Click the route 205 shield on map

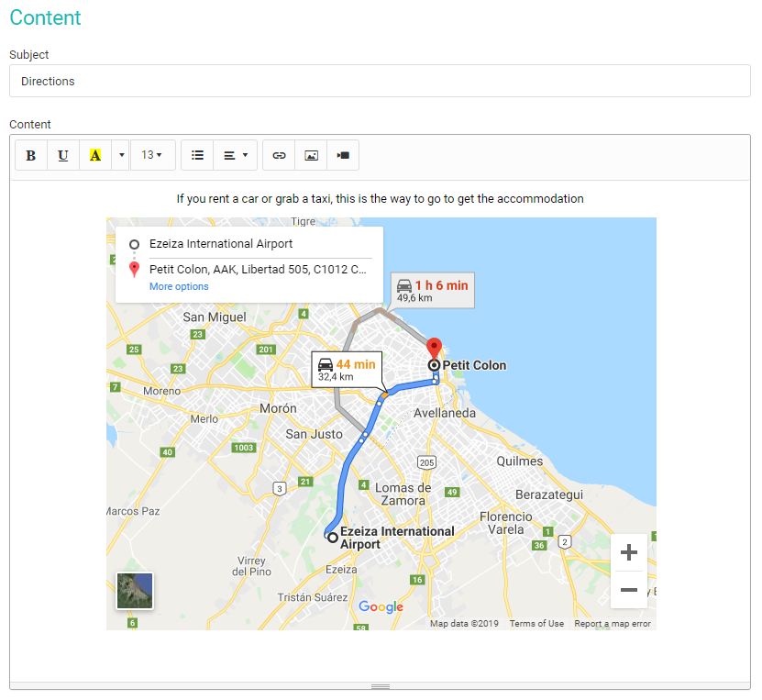[x=426, y=462]
